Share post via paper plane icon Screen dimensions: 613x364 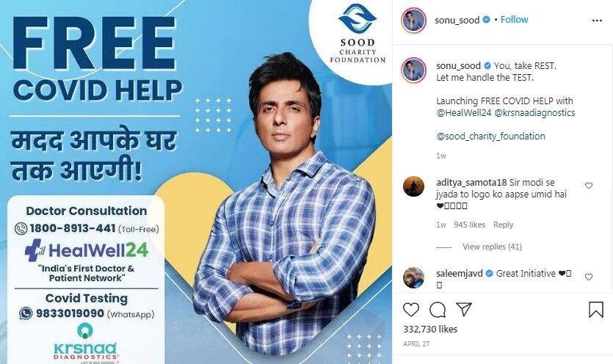464,309
